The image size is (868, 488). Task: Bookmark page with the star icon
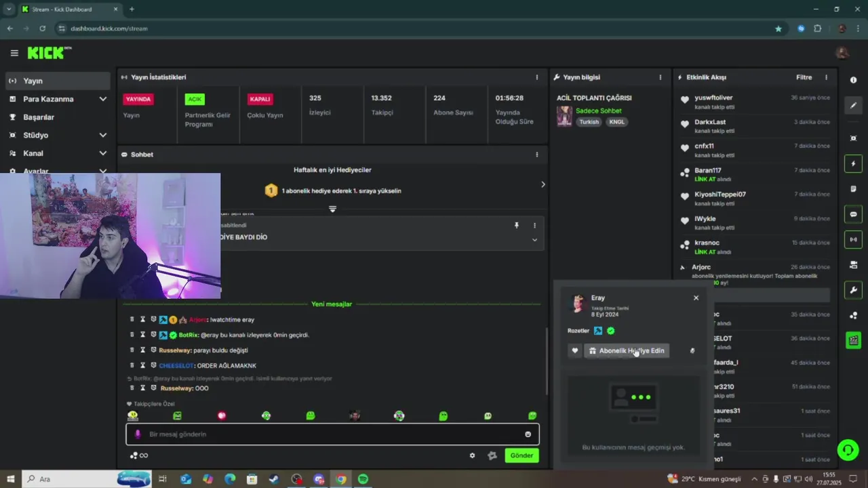[778, 28]
